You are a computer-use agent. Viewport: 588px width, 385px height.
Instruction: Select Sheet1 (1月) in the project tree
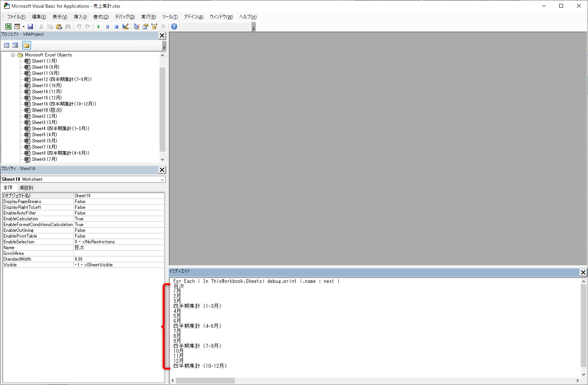(x=44, y=61)
